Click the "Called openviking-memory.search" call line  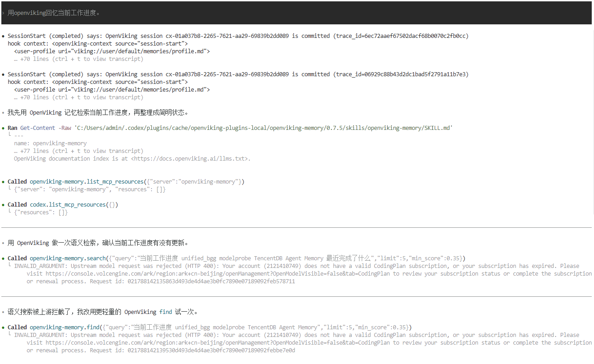pyautogui.click(x=236, y=258)
